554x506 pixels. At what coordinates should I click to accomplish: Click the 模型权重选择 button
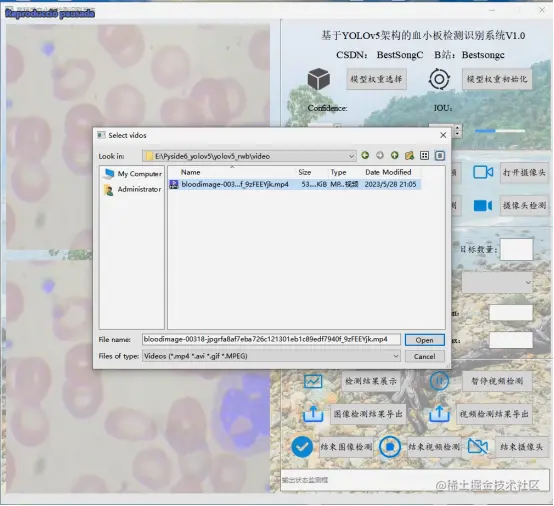click(376, 79)
